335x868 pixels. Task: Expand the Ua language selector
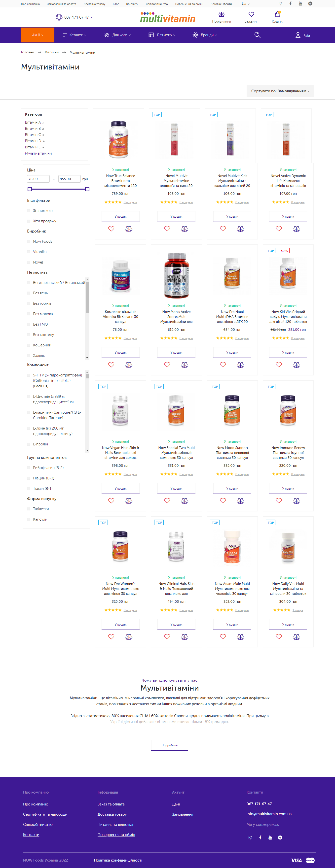point(246,4)
